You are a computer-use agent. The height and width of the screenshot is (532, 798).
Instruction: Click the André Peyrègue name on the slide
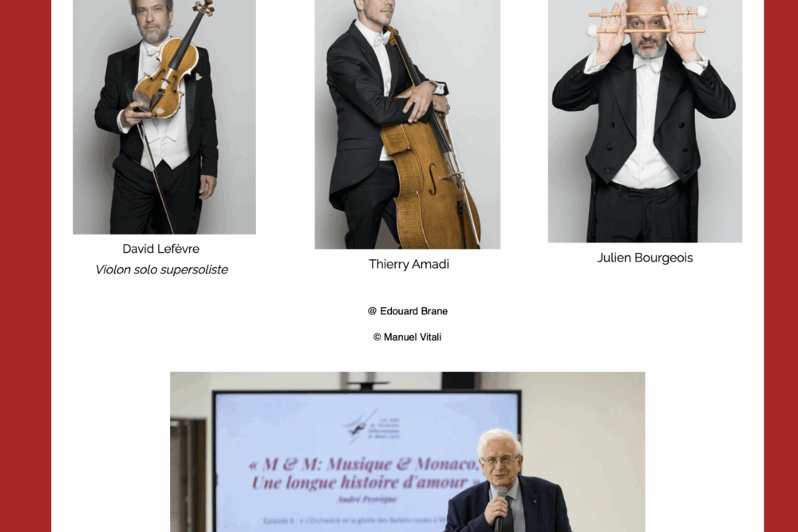point(367,499)
